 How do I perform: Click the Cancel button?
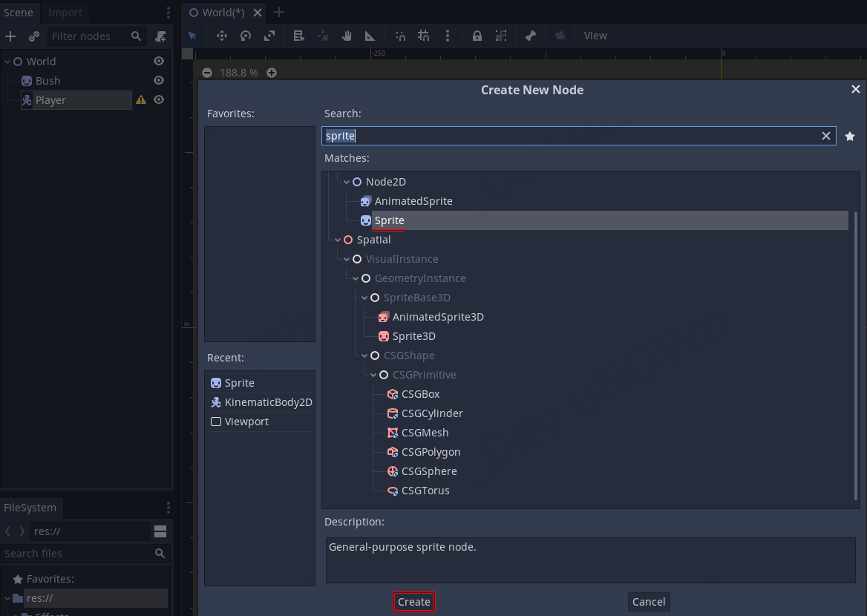[649, 602]
